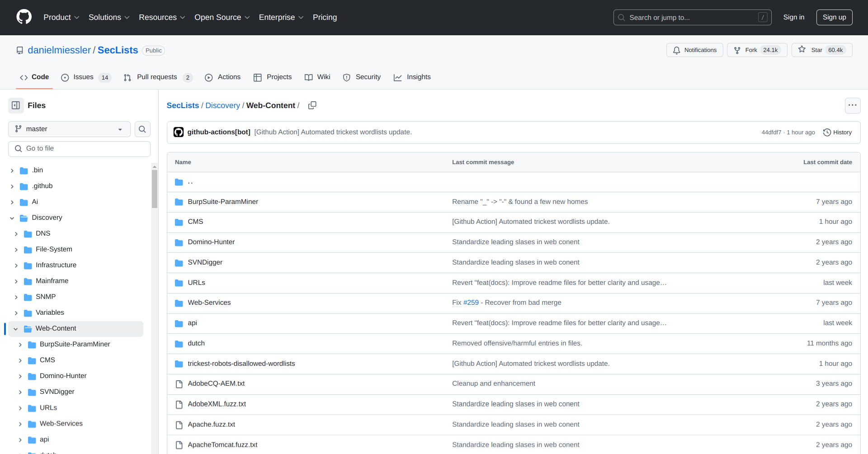This screenshot has height=454, width=868.
Task: Open the latest commit message link
Action: tap(333, 132)
